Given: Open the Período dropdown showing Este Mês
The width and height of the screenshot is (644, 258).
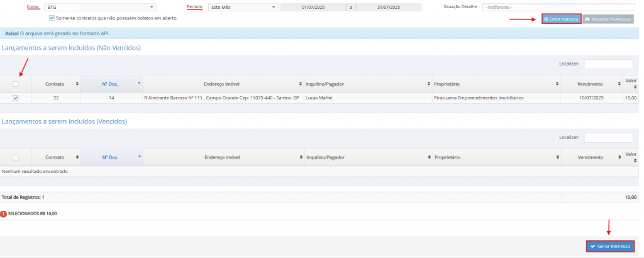Looking at the screenshot, I should pyautogui.click(x=243, y=8).
